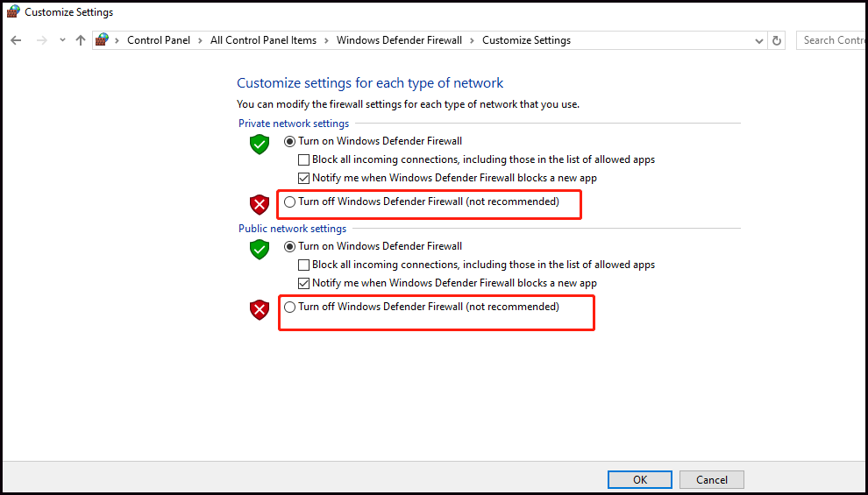Expand chevron before Control Panel breadcrumb
The image size is (868, 495).
[117, 40]
